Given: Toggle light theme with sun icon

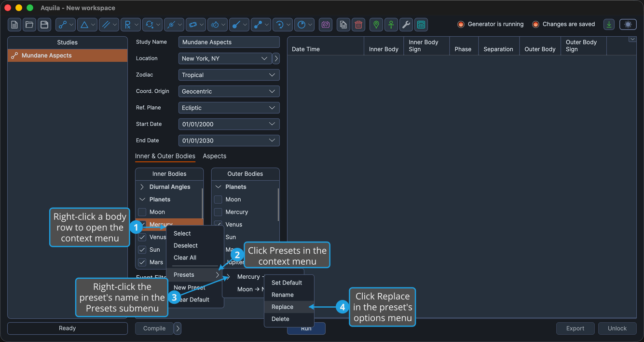Looking at the screenshot, I should pyautogui.click(x=628, y=25).
